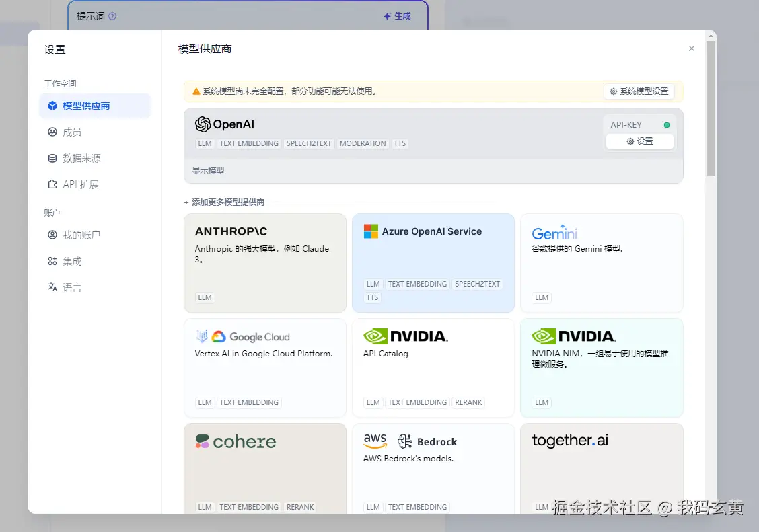The width and height of the screenshot is (759, 532).
Task: Click TEXT EMBEDDING tag on Google Cloud card
Action: coord(249,402)
